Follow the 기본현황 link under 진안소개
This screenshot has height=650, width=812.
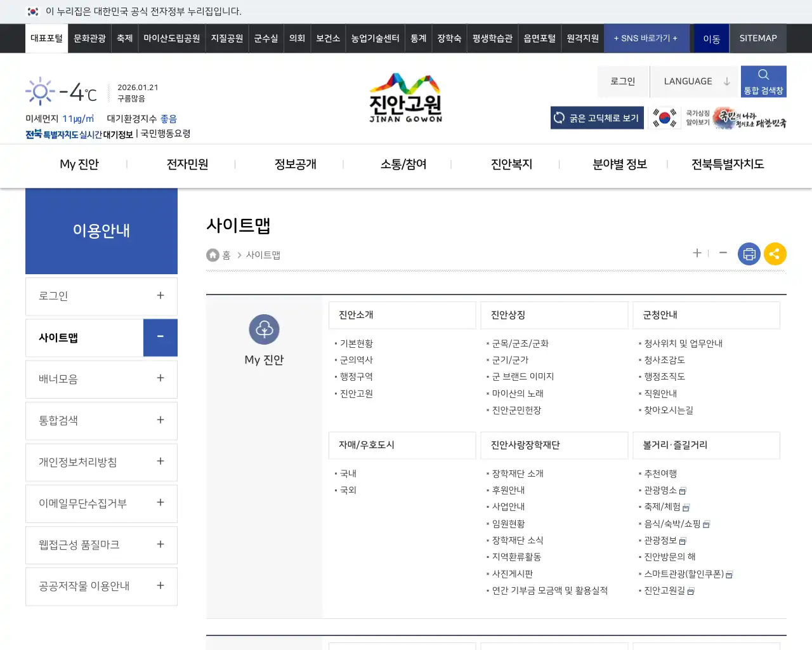click(357, 343)
